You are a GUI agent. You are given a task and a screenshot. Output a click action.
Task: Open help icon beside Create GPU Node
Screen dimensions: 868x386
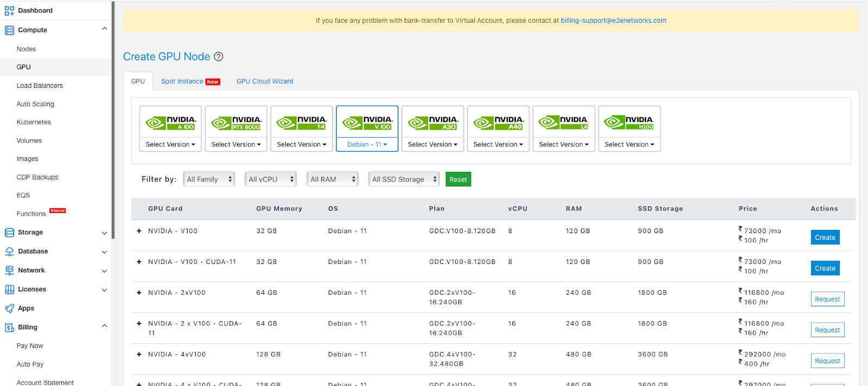(x=219, y=56)
